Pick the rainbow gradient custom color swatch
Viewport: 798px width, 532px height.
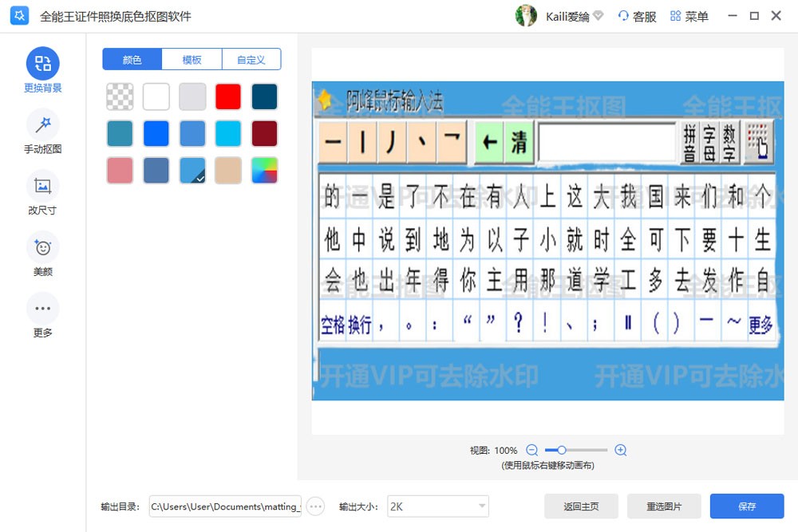coord(264,171)
